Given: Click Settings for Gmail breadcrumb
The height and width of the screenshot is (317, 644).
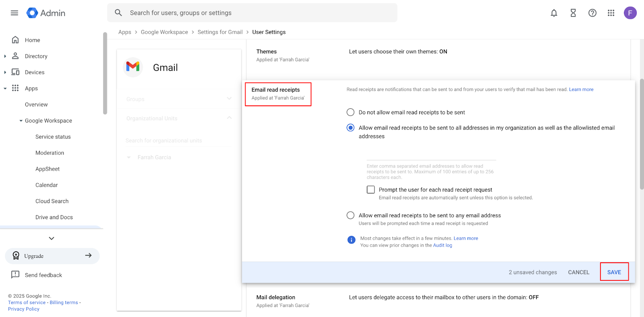Looking at the screenshot, I should tap(220, 32).
